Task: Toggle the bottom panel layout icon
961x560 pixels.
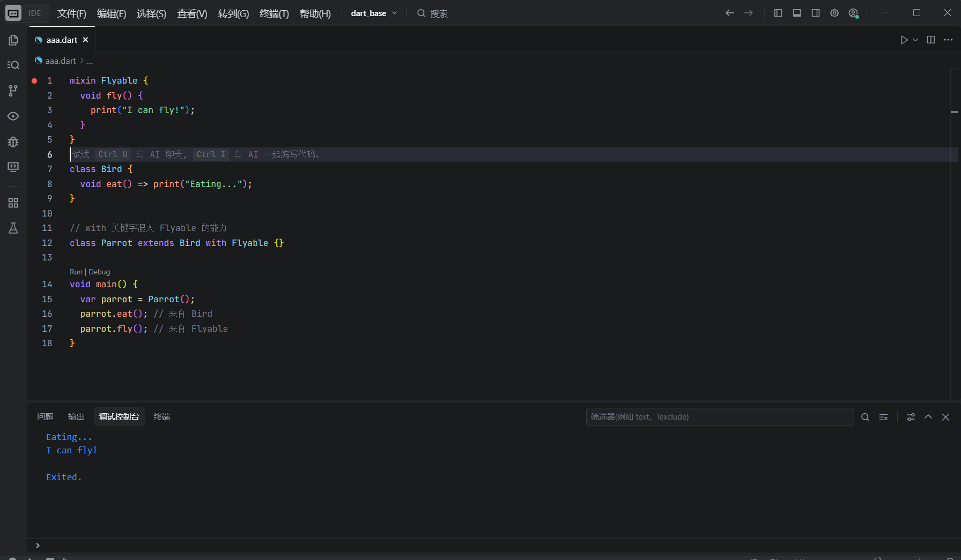Action: pos(797,13)
